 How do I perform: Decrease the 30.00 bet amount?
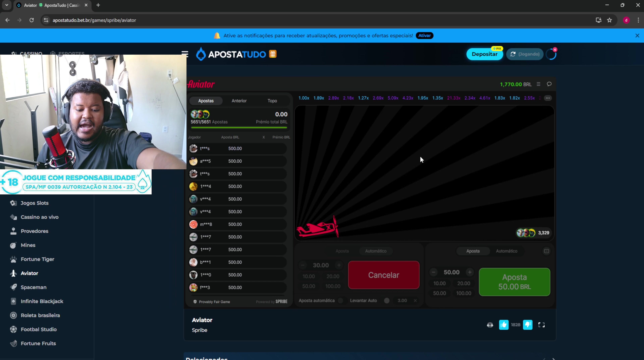[303, 265]
